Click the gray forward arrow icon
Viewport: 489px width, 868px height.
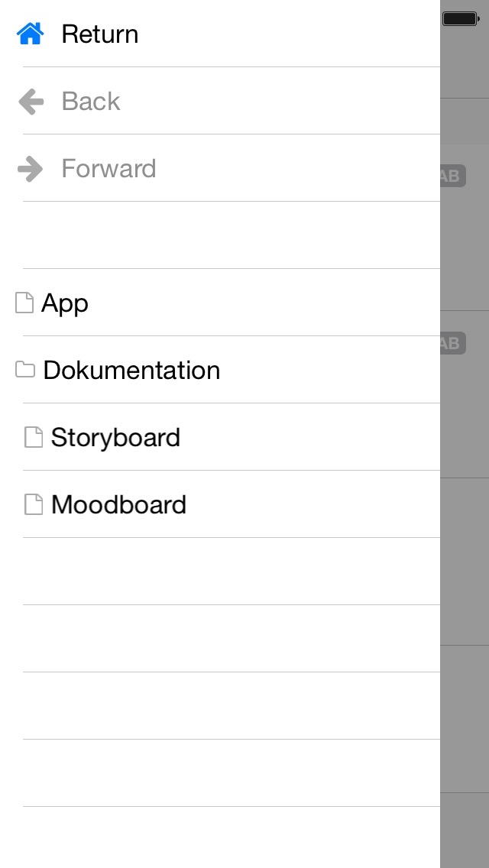pyautogui.click(x=31, y=168)
